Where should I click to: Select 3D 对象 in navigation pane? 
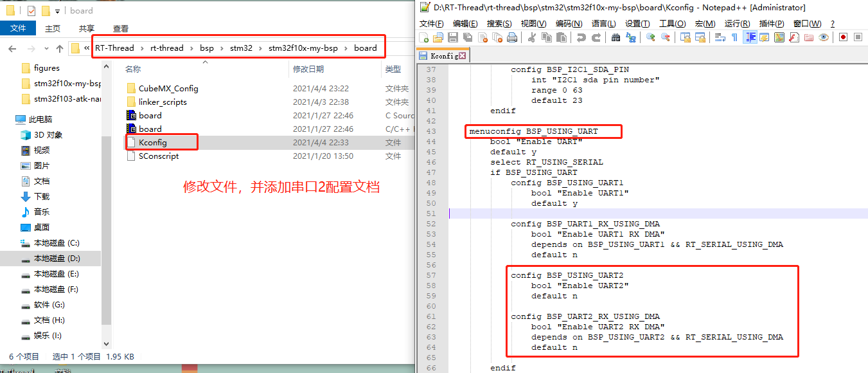coord(48,135)
